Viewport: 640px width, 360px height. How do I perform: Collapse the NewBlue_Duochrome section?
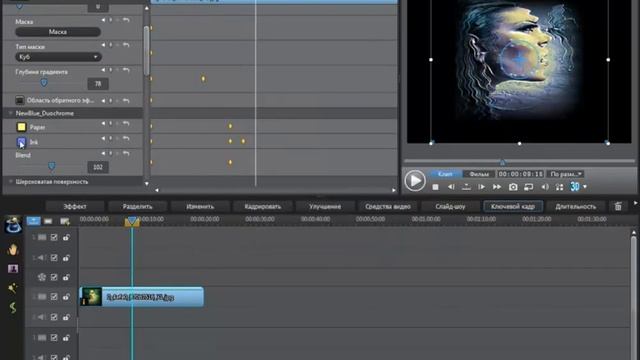[11, 113]
